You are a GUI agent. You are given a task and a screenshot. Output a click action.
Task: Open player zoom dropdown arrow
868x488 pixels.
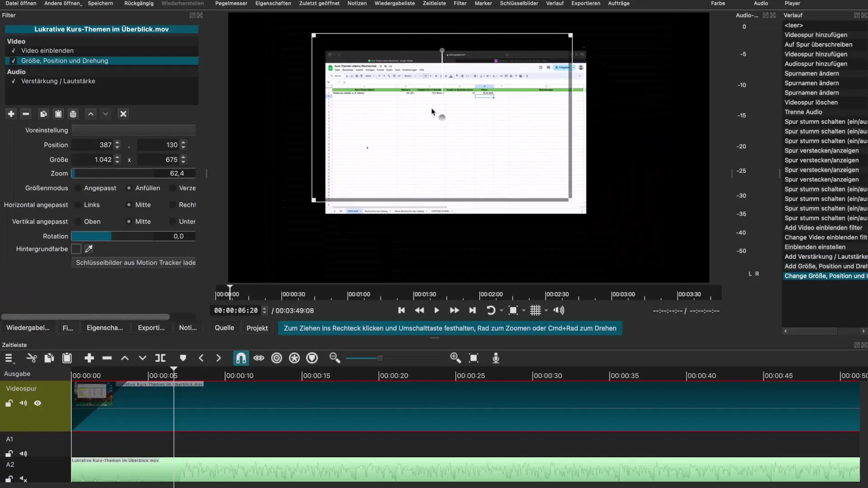pos(524,310)
